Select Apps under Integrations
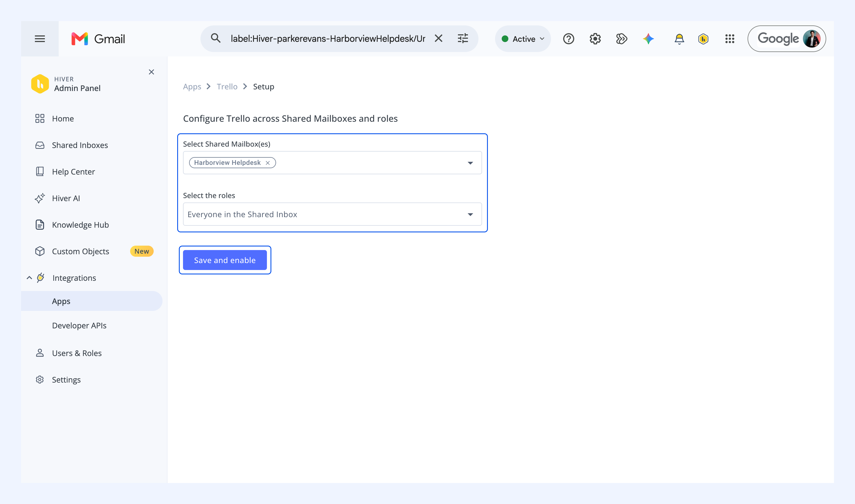The image size is (855, 504). 92,301
